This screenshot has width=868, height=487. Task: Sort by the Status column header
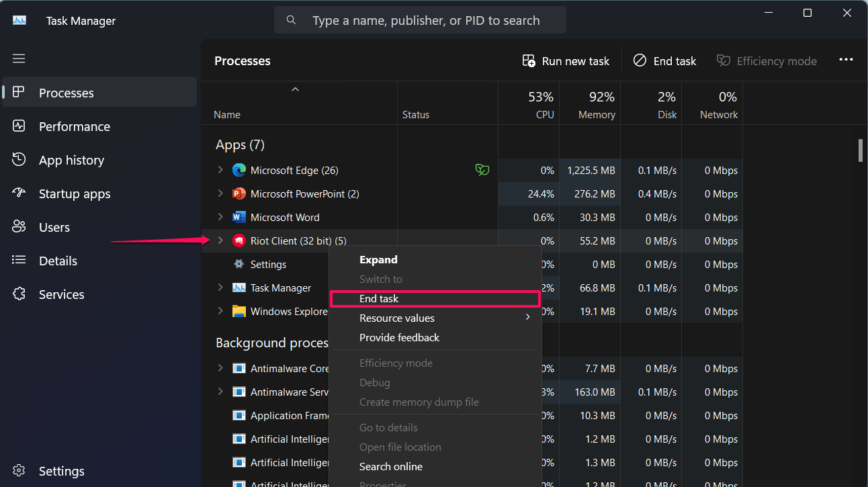tap(447, 104)
